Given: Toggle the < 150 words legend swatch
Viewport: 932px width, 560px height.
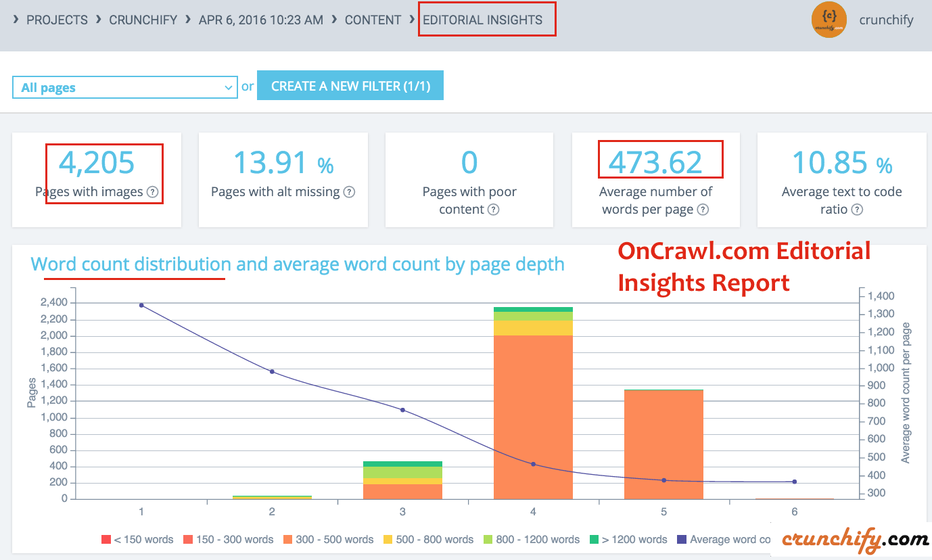Looking at the screenshot, I should tap(106, 540).
